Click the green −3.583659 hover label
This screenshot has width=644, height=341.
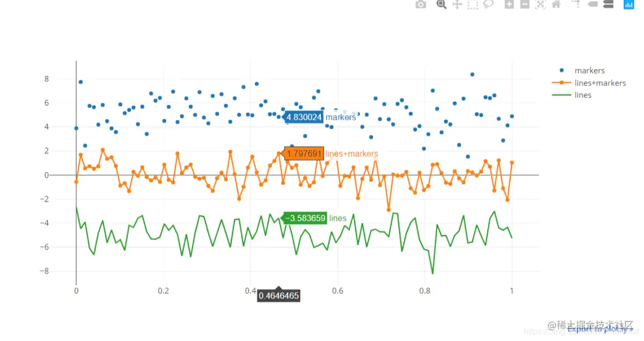[x=304, y=218]
